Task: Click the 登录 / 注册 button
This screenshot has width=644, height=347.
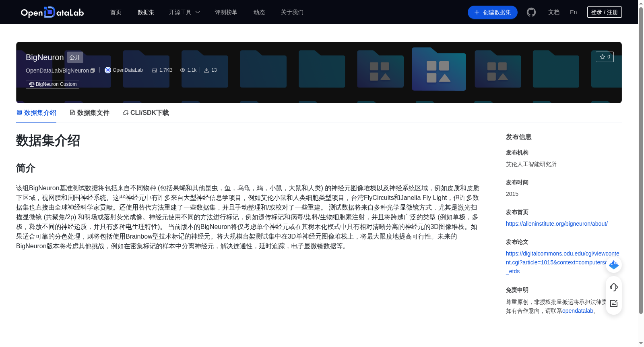Action: (x=605, y=12)
